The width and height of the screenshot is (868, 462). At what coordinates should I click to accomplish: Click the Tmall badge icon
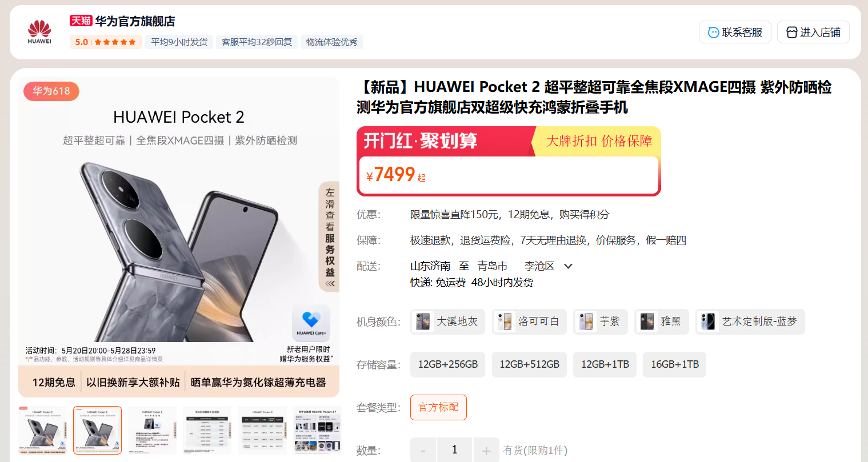(81, 21)
